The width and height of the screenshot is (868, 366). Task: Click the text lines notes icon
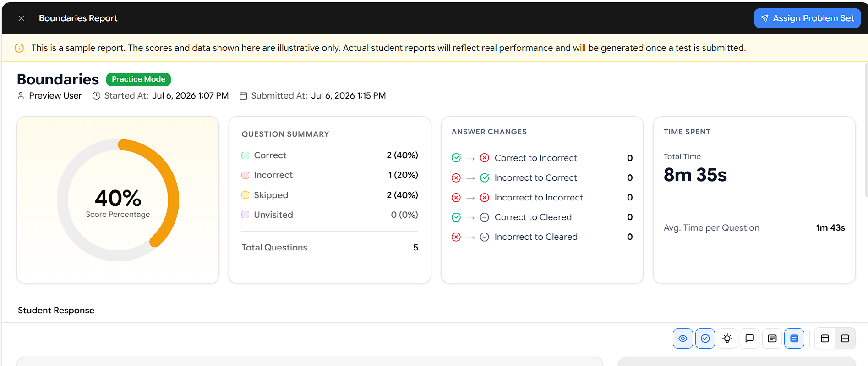click(772, 338)
